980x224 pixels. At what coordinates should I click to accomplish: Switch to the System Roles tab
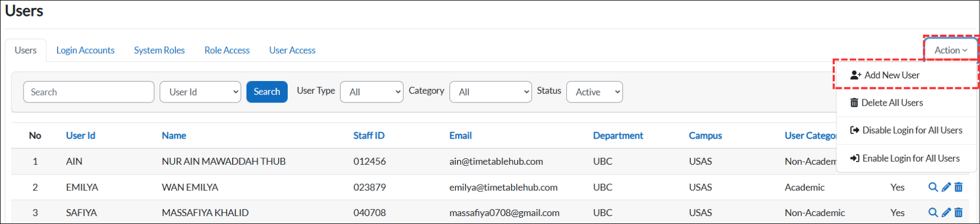point(159,50)
